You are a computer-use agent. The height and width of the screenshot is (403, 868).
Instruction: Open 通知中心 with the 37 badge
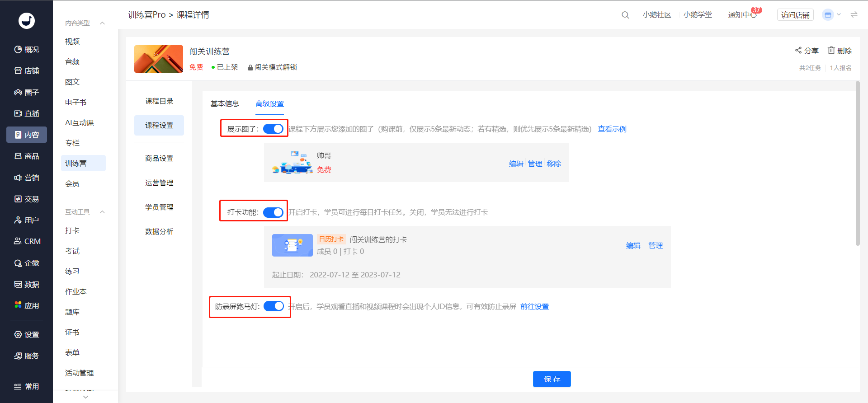tap(742, 15)
